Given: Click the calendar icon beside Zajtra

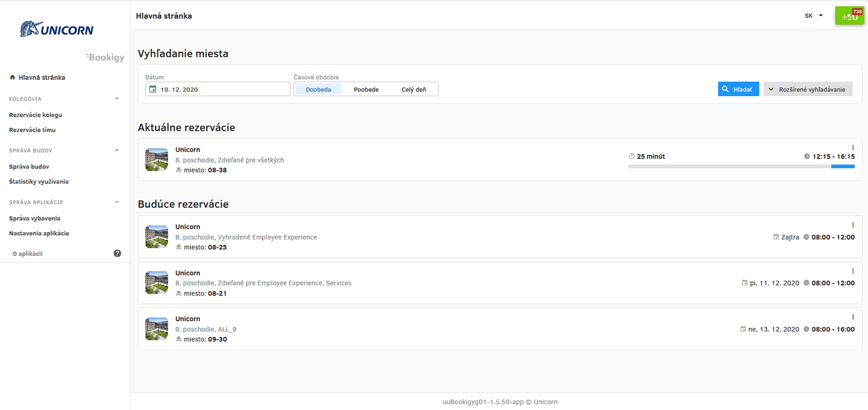Looking at the screenshot, I should (776, 237).
